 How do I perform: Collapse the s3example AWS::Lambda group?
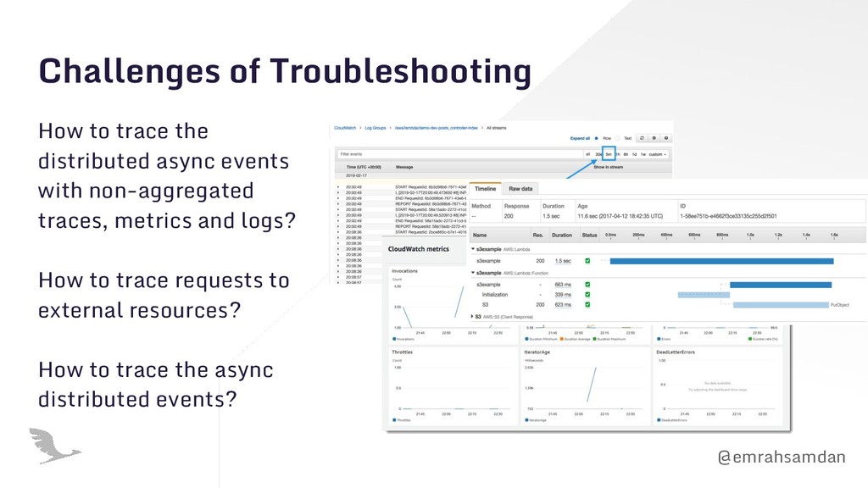[473, 249]
